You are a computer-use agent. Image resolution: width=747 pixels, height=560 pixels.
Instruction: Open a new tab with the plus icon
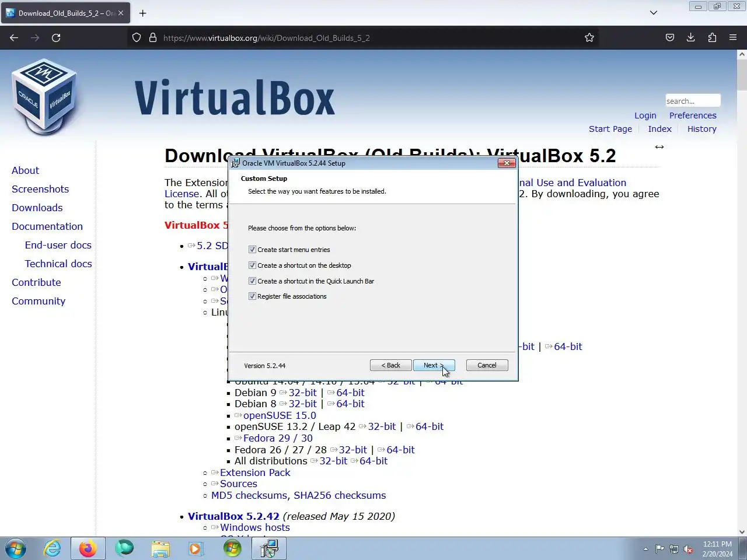pyautogui.click(x=143, y=13)
